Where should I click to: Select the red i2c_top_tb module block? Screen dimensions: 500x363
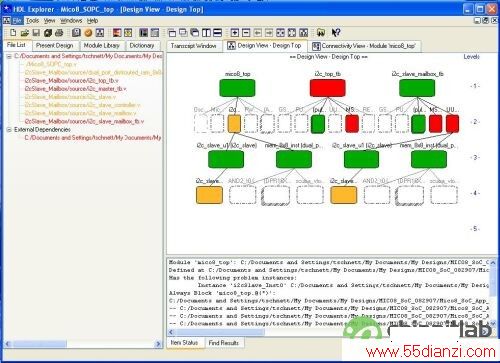[328, 88]
